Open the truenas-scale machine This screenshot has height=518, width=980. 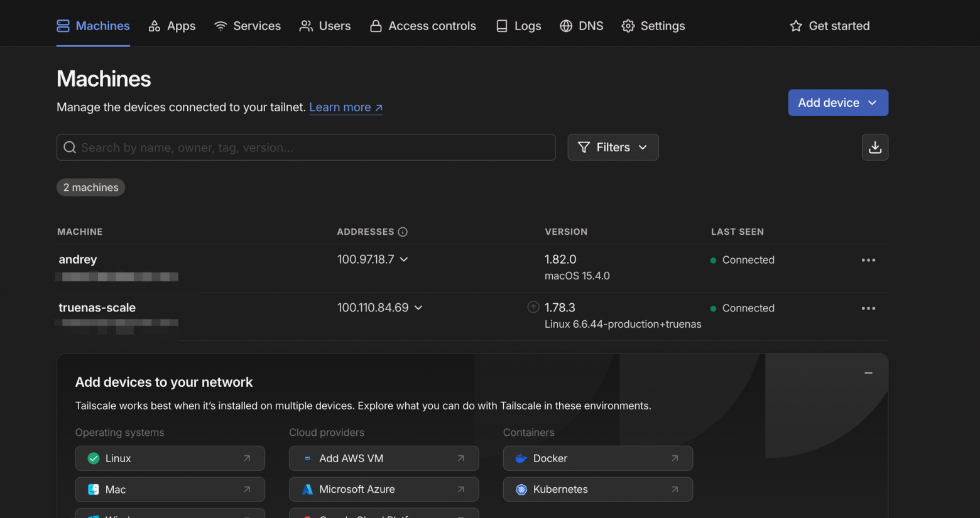pos(97,308)
